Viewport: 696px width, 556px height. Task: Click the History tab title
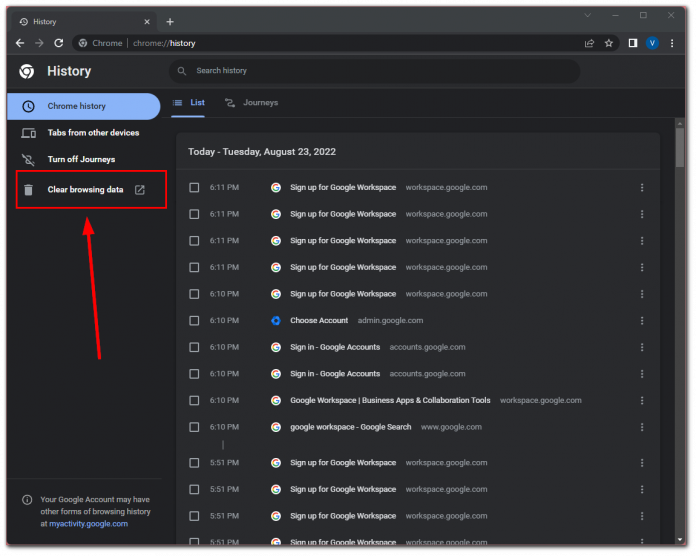[x=45, y=22]
